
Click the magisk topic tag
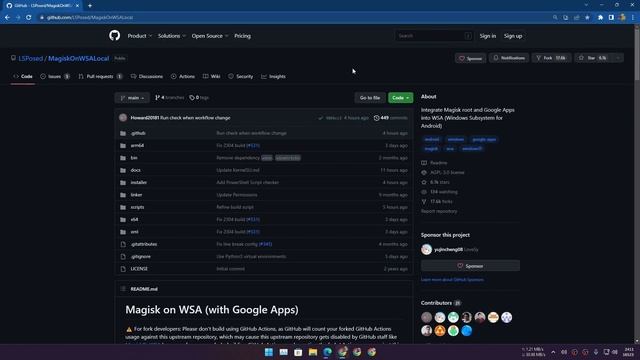click(x=431, y=149)
